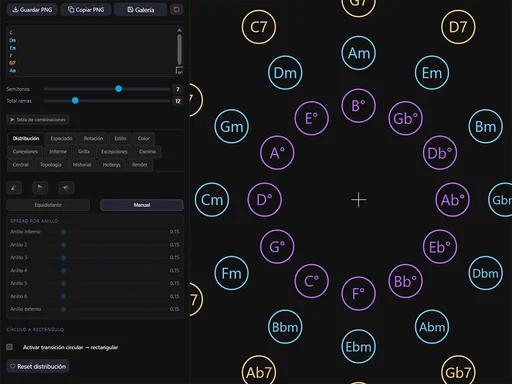Switch to the Color tab

[144, 138]
